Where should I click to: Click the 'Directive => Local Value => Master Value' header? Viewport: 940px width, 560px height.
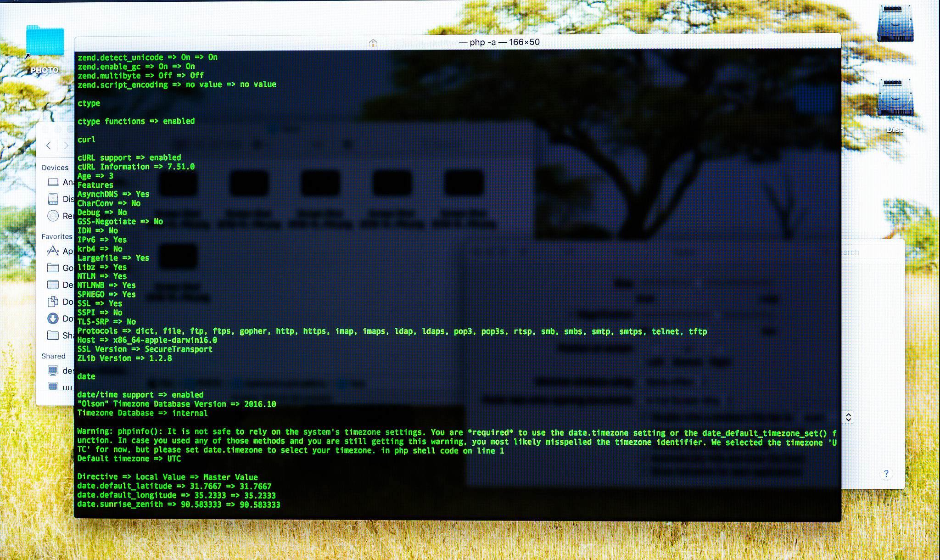[168, 477]
